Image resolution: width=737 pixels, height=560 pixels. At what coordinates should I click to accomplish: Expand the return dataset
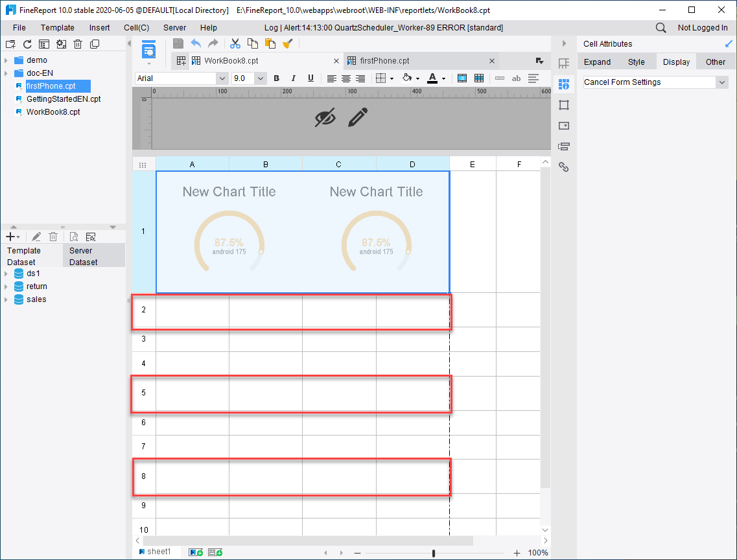coord(6,286)
